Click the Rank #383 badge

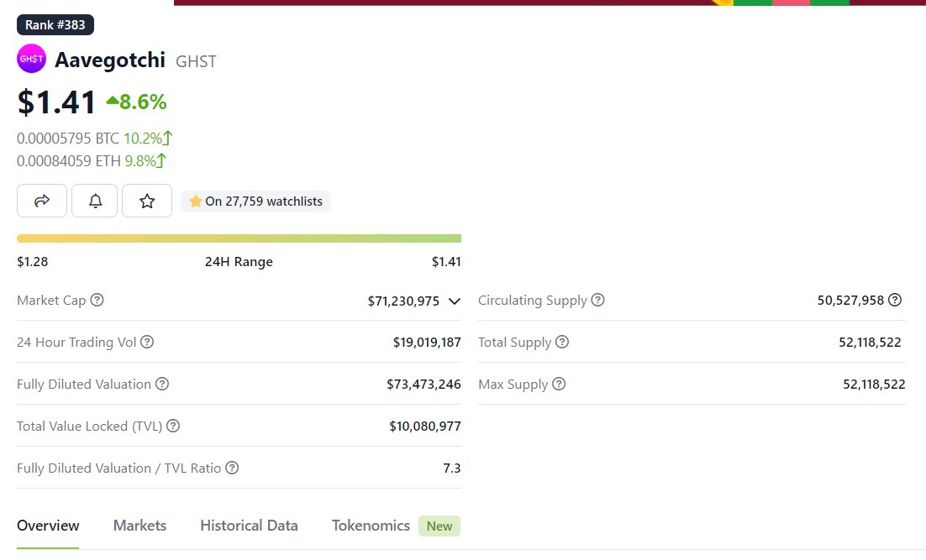55,25
